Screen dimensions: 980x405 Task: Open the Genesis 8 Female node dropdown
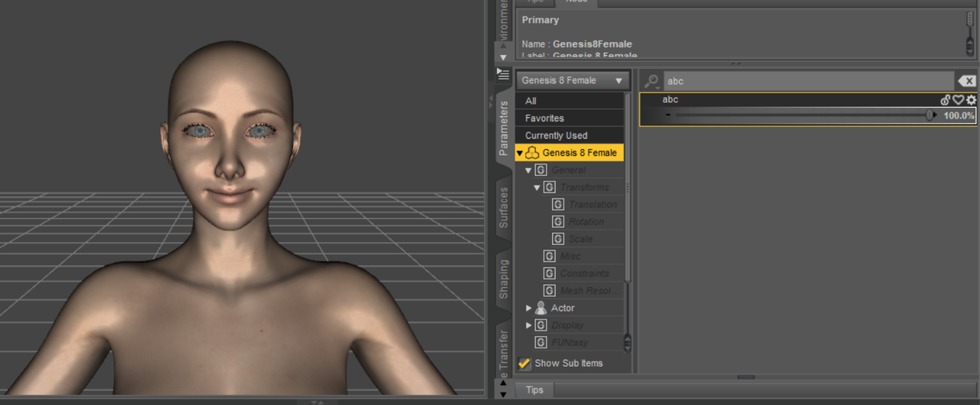pos(573,80)
